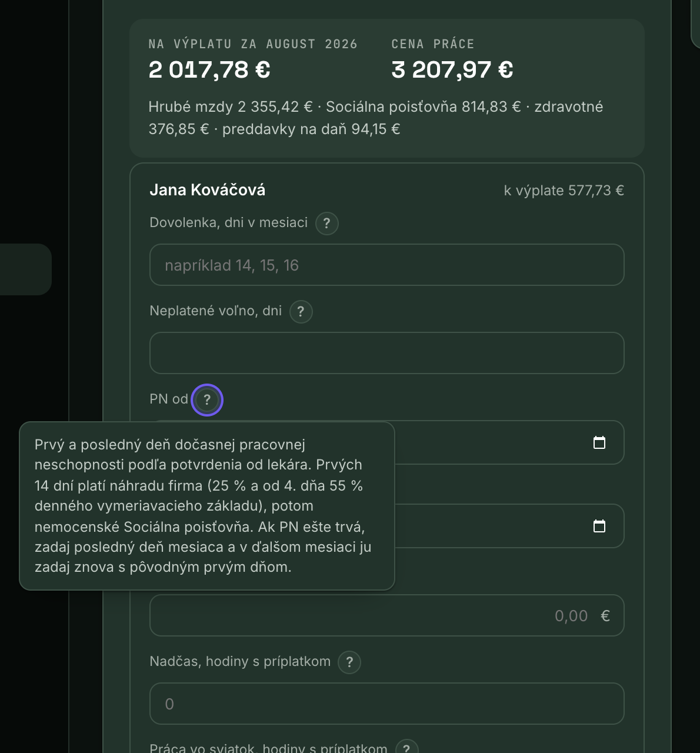Click the PN tooltip explanation text

pos(203,506)
